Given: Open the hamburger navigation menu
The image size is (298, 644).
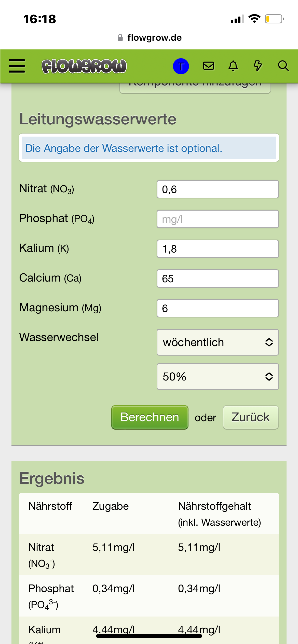Looking at the screenshot, I should (x=17, y=66).
